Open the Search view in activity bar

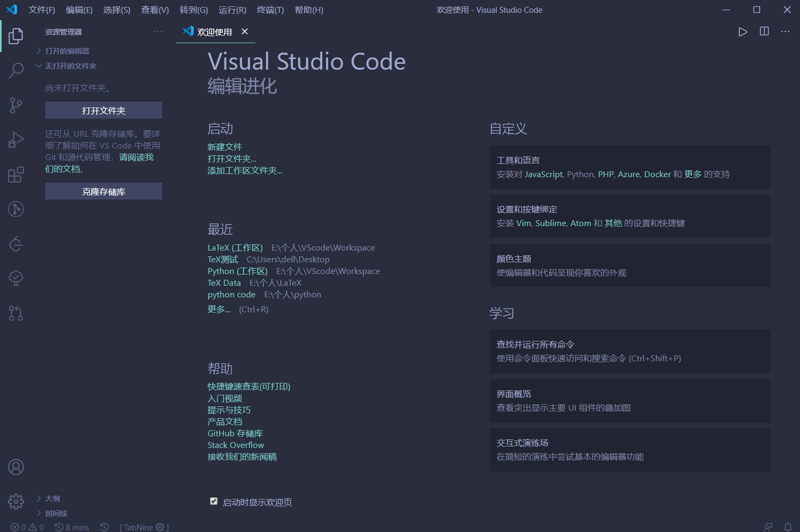pos(16,70)
